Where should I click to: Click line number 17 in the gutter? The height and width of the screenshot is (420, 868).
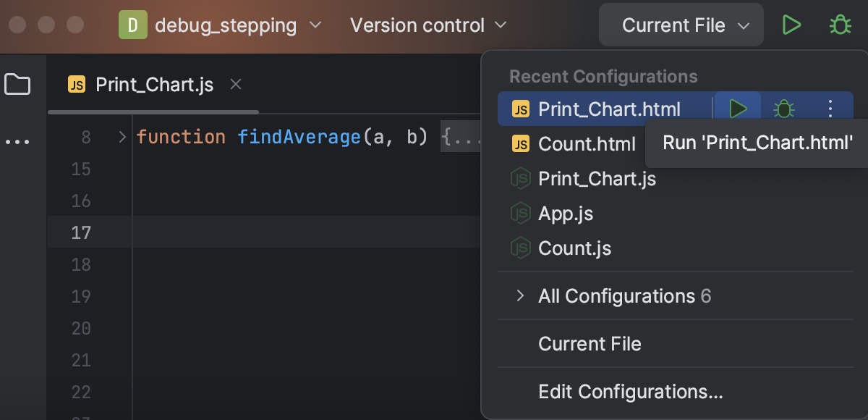(x=80, y=232)
